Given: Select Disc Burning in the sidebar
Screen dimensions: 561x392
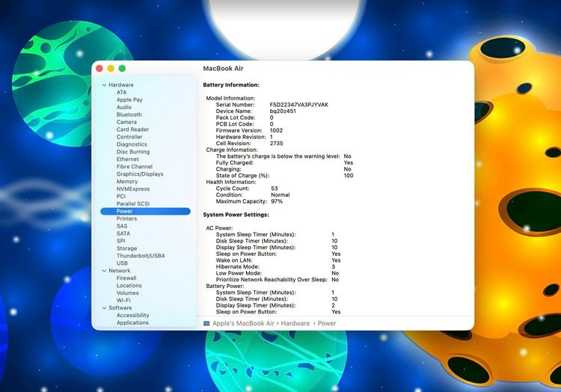Looking at the screenshot, I should (x=132, y=152).
